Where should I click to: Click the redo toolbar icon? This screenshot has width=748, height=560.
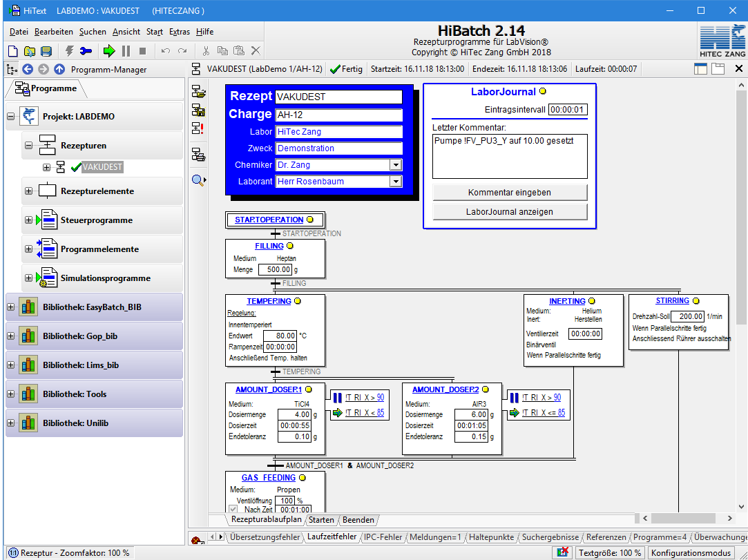182,50
